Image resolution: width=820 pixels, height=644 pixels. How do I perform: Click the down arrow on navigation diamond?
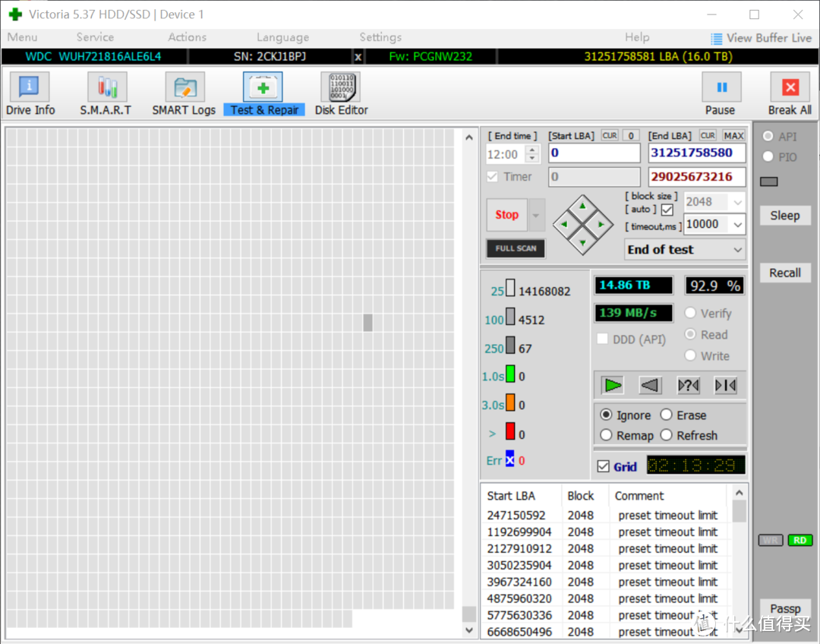(x=582, y=243)
